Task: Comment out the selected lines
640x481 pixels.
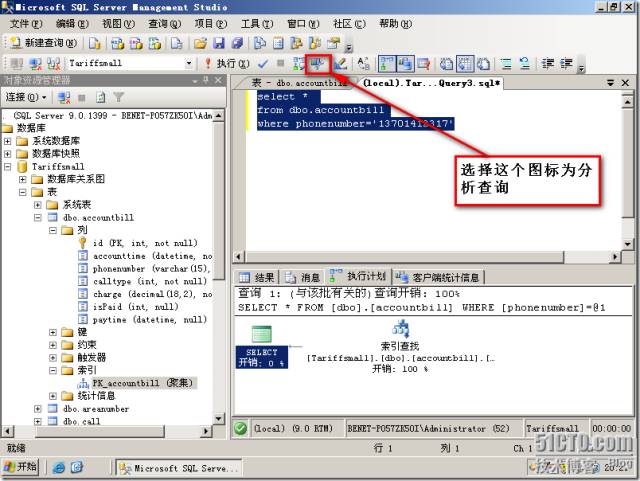Action: 506,64
